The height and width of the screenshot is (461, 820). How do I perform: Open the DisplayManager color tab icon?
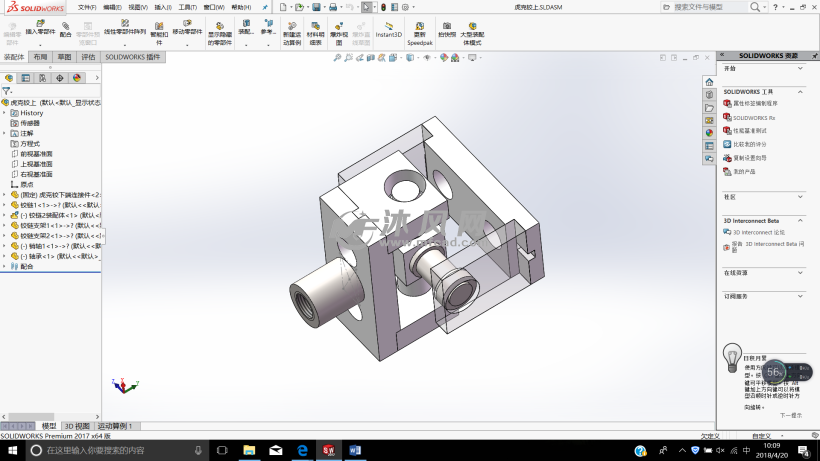click(77, 78)
